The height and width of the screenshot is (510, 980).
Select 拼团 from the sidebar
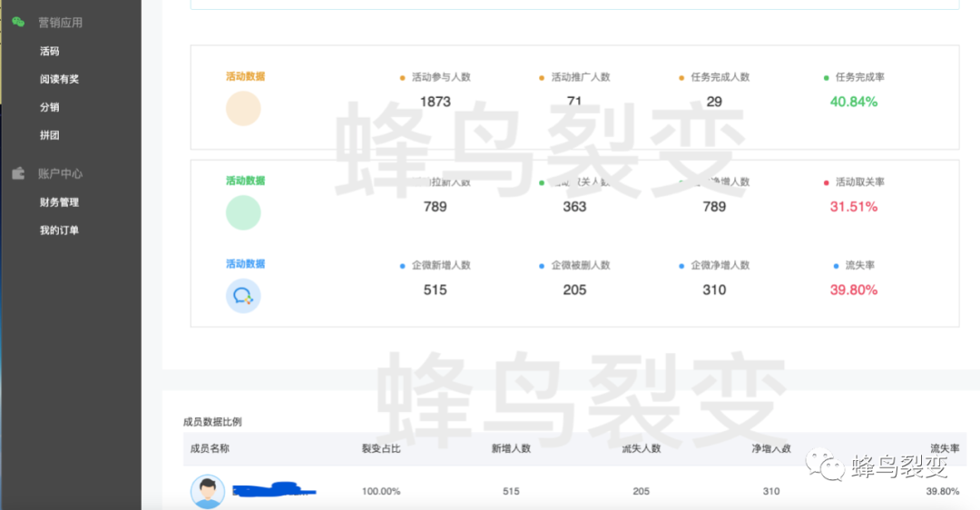pyautogui.click(x=49, y=135)
